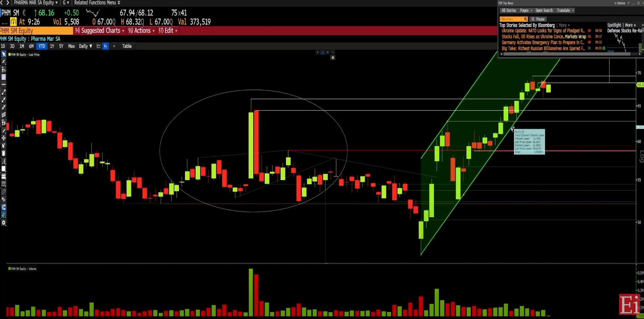Click the Top News horizontal scrollbar

[x=567, y=54]
